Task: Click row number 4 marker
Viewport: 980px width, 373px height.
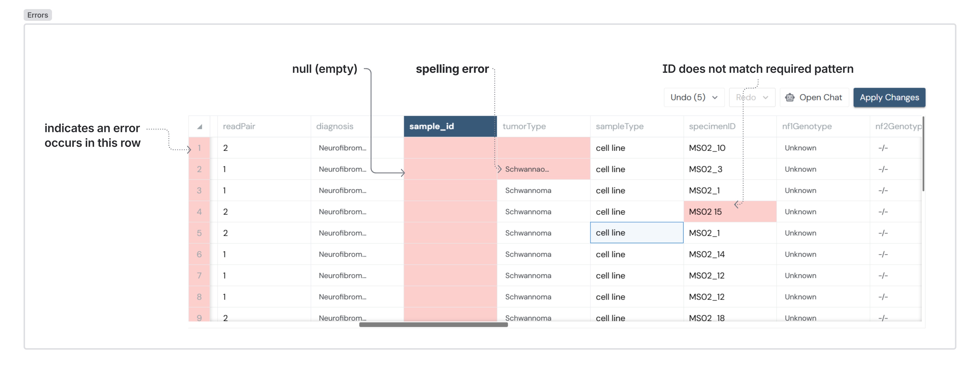Action: coord(199,211)
